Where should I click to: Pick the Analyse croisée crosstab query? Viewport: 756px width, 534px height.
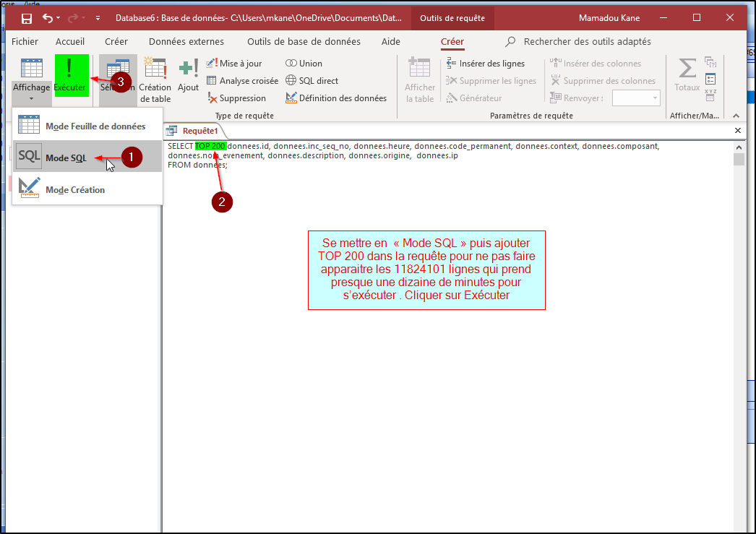(x=242, y=81)
